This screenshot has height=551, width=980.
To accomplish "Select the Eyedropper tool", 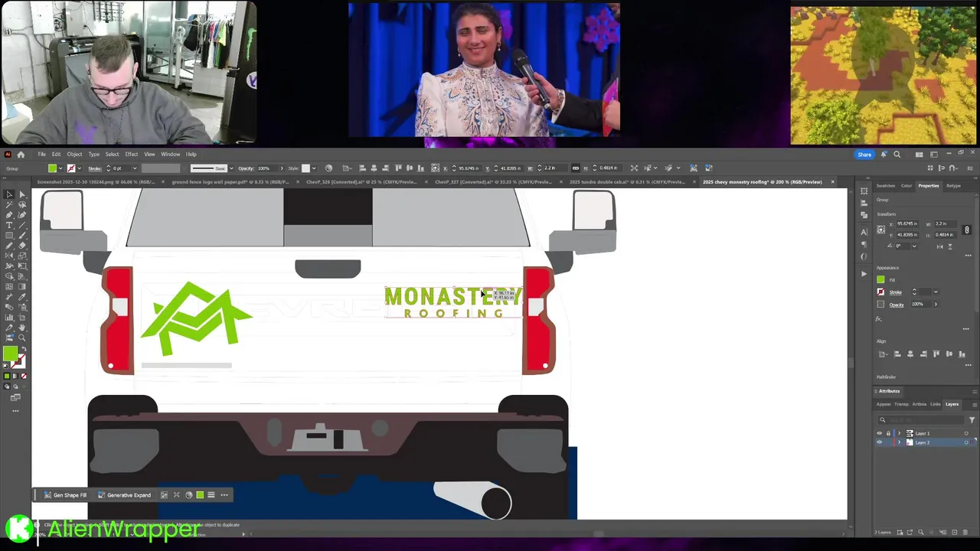I will [x=22, y=296].
